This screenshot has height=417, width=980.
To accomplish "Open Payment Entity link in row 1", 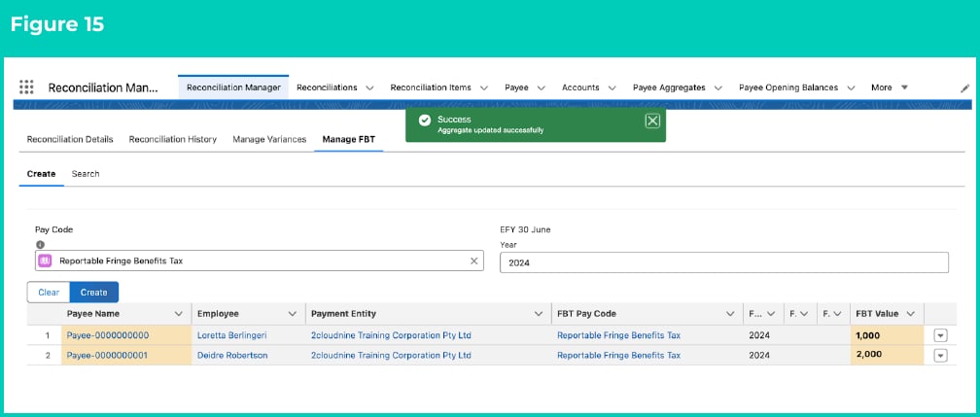I will click(x=391, y=335).
